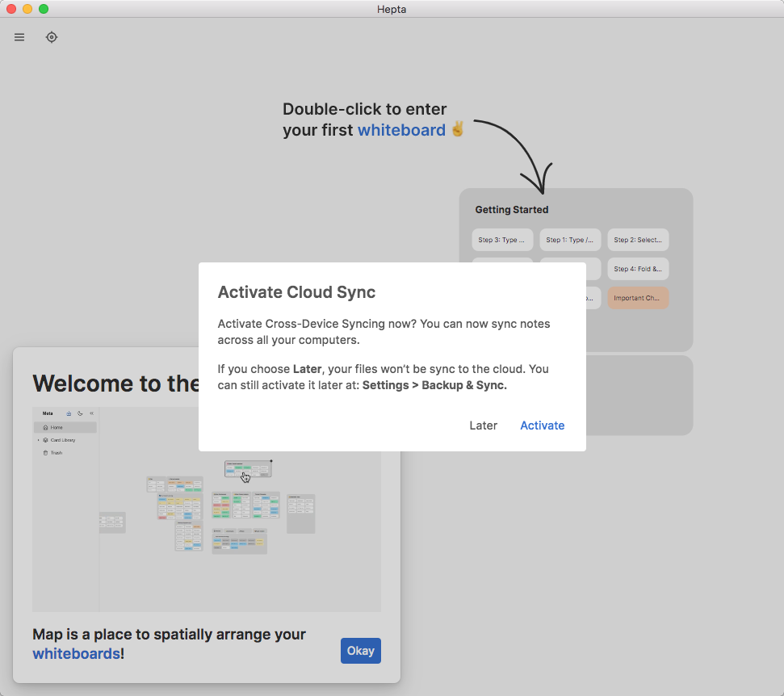The image size is (784, 696).
Task: Select the 'Step 3: Type ...' card
Action: (502, 240)
